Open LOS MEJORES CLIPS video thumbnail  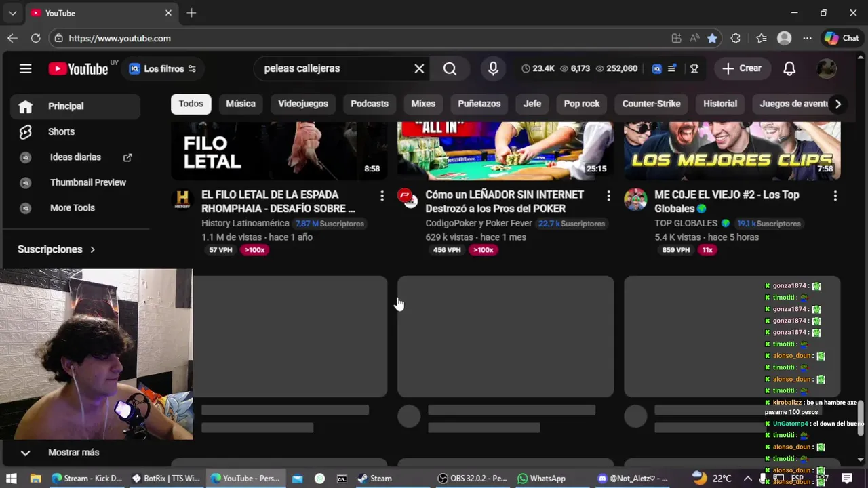[732, 150]
